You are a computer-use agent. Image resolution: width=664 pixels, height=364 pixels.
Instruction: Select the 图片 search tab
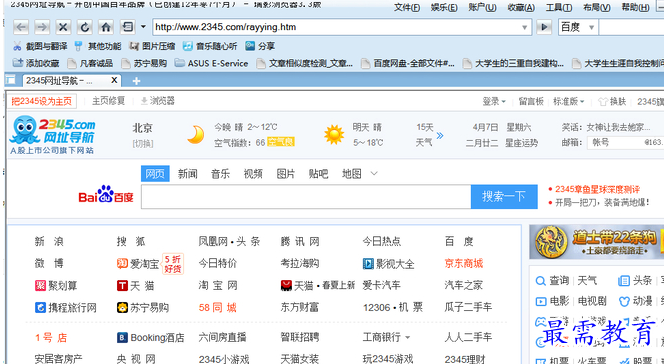click(285, 174)
